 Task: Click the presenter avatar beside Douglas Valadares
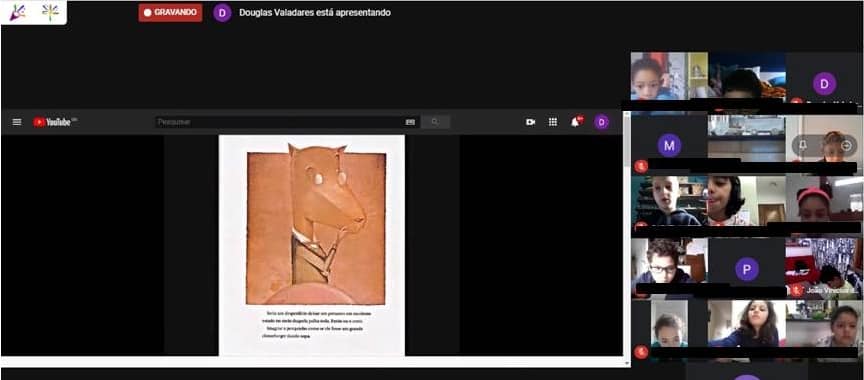pos(222,13)
